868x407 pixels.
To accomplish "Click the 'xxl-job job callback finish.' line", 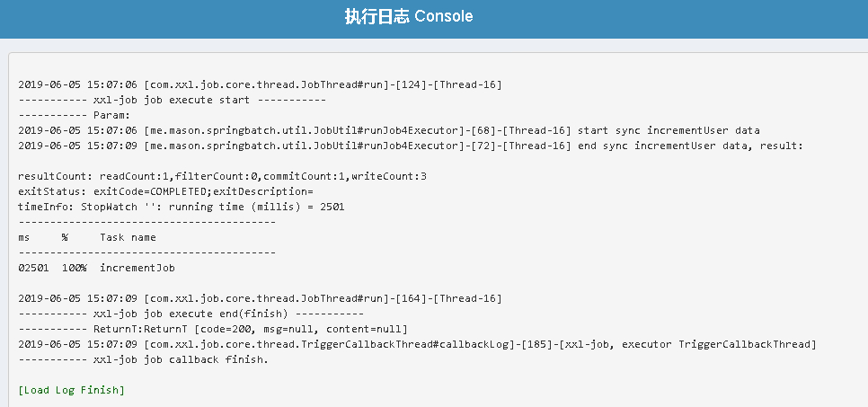I will tap(143, 359).
